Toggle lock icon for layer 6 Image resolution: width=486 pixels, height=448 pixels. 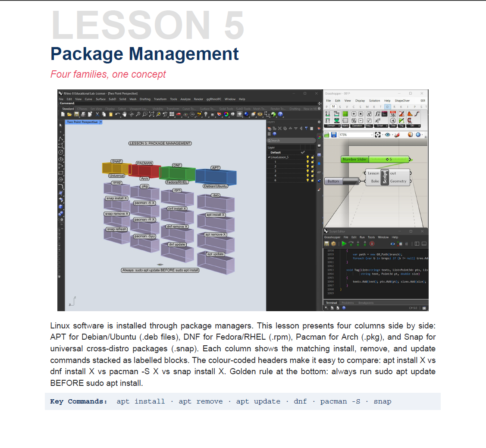pos(313,180)
